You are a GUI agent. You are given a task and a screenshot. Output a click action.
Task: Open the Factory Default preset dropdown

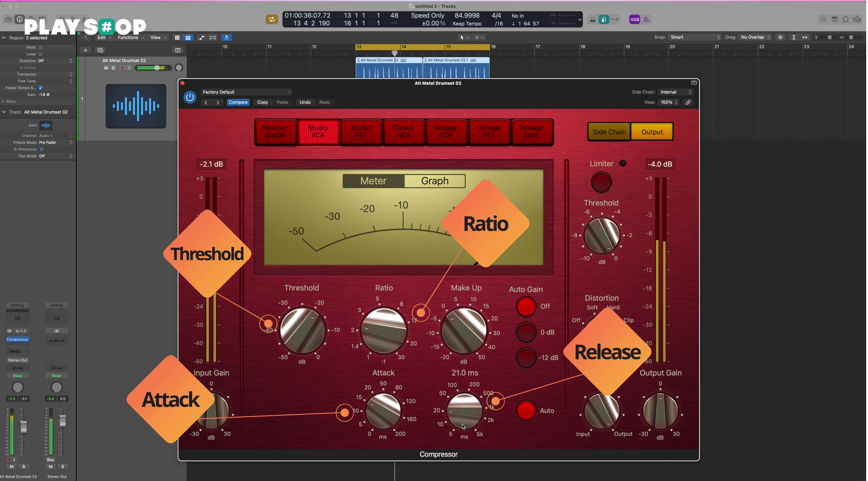pos(246,92)
